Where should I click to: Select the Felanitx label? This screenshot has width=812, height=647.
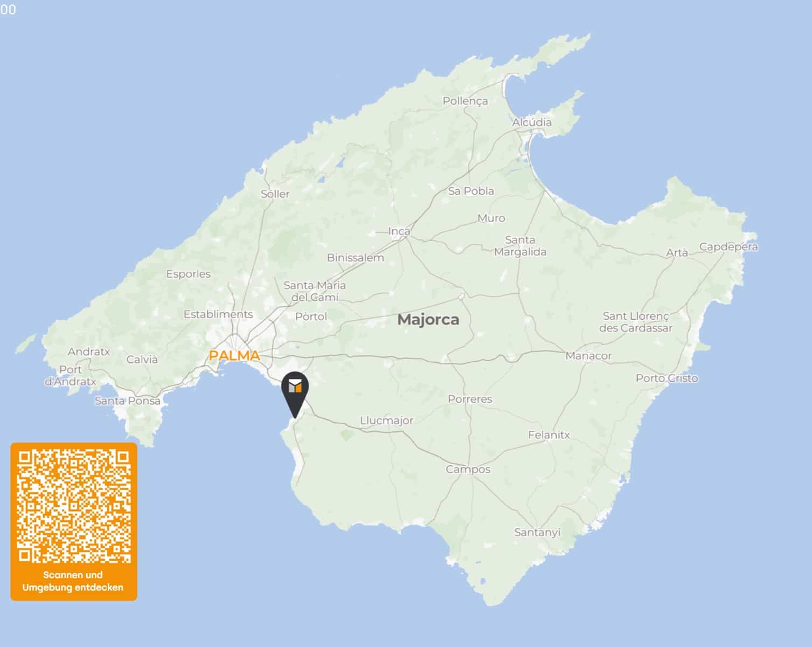coord(549,435)
